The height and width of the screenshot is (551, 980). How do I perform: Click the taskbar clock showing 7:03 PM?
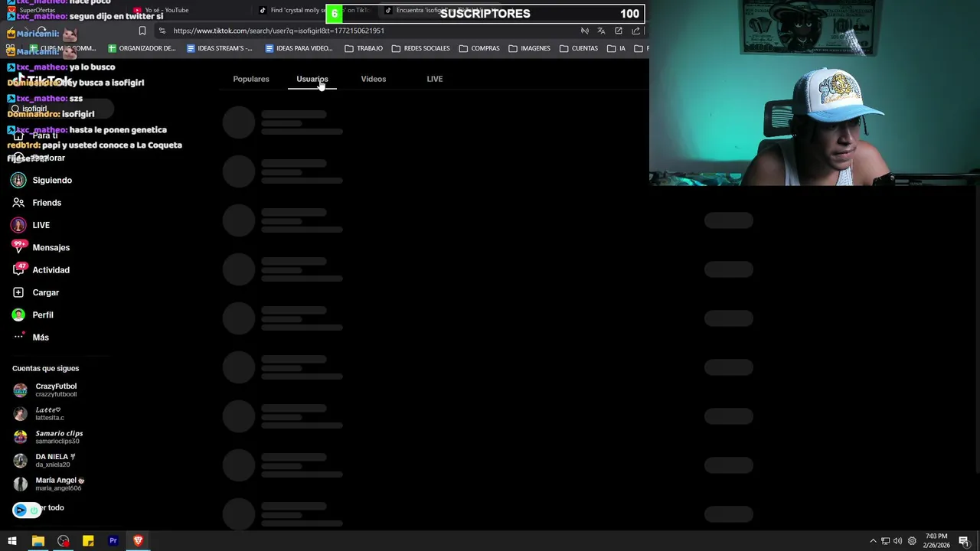coord(936,541)
